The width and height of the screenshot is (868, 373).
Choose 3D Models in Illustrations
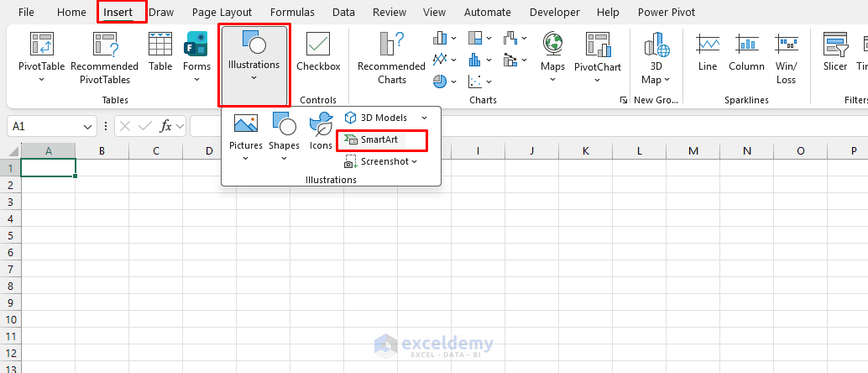(x=376, y=118)
